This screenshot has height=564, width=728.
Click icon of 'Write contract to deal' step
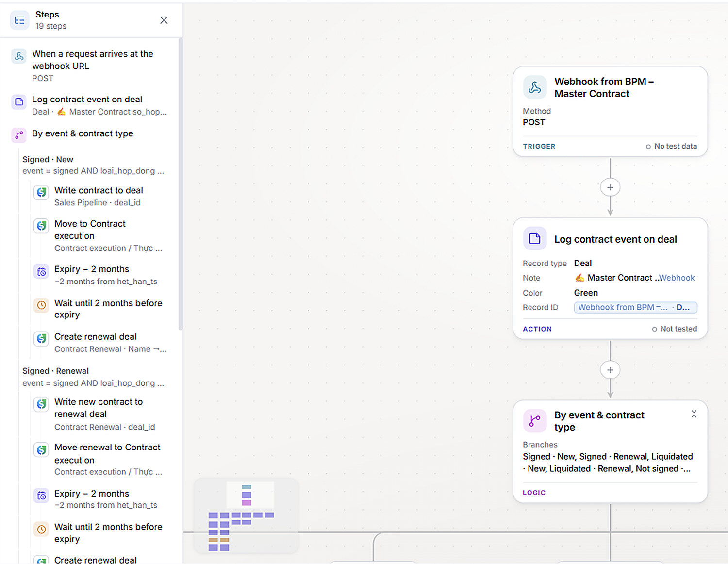42,192
